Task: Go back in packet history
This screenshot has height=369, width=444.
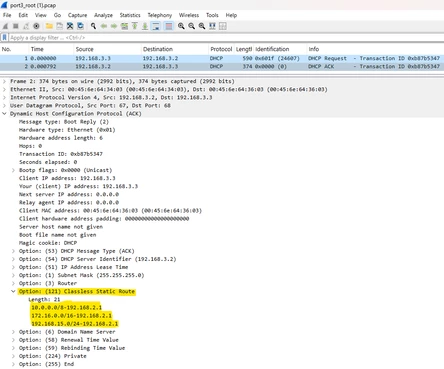Action: (104, 26)
